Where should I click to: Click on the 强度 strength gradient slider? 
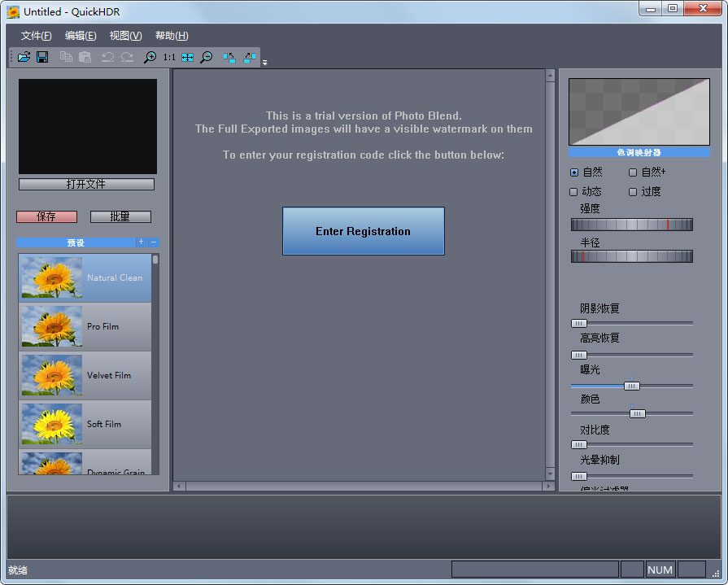coord(631,225)
